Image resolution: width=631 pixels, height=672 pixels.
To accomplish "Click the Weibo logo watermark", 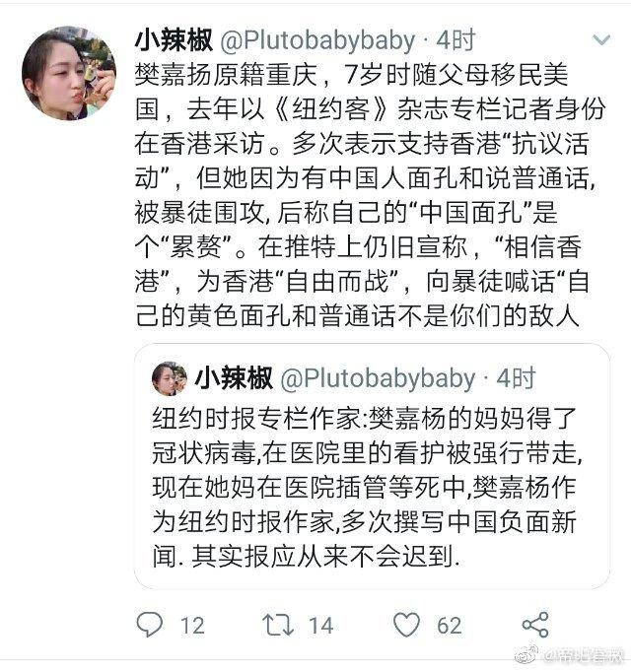I will point(526,655).
